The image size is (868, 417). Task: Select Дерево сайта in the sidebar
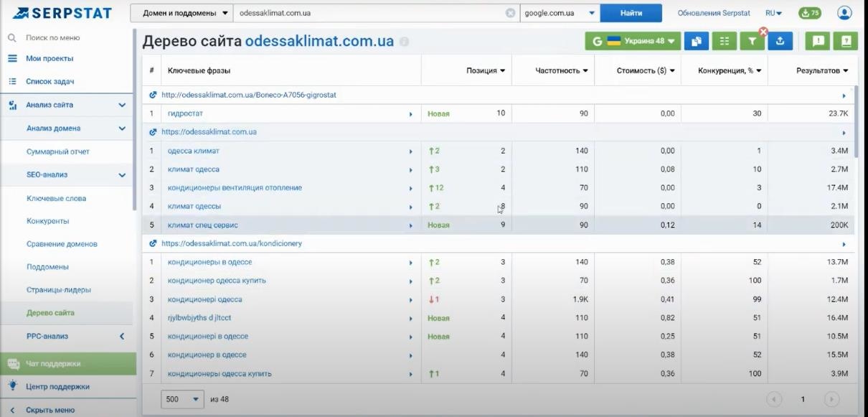pos(50,313)
